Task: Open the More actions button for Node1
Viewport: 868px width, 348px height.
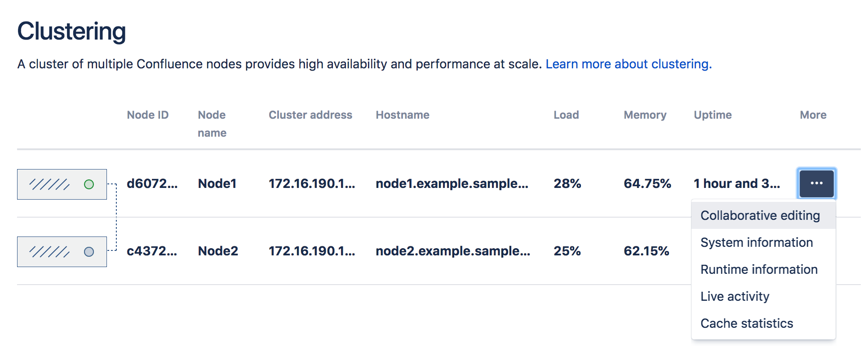Action: tap(816, 183)
